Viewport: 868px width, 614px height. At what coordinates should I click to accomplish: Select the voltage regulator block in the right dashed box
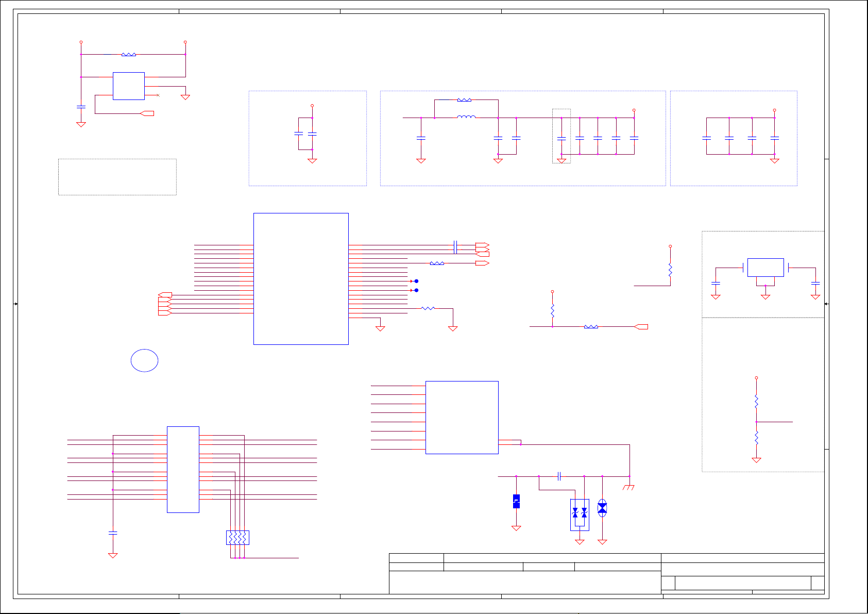pos(765,268)
